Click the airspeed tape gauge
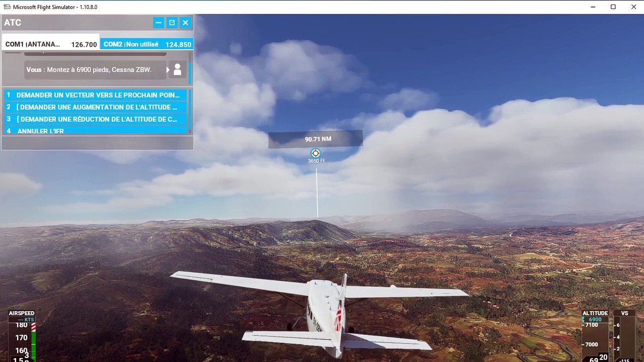The height and width of the screenshot is (362, 644). [22, 342]
